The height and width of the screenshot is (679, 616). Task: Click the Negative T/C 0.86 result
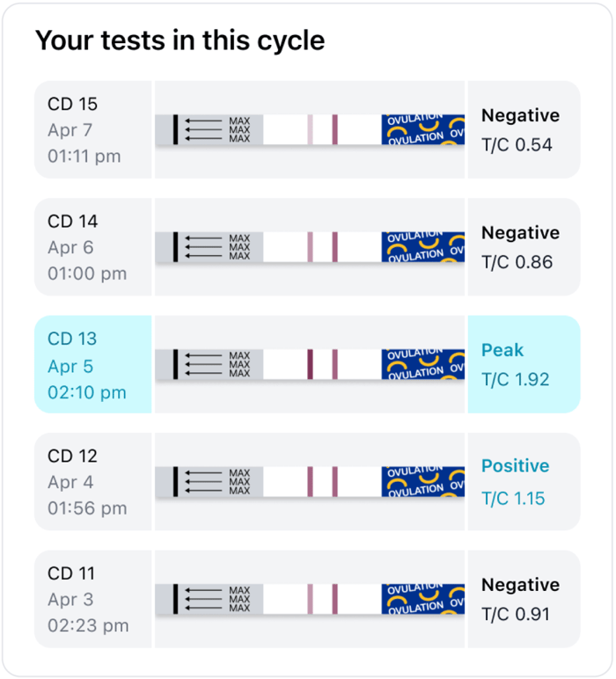coord(523,247)
